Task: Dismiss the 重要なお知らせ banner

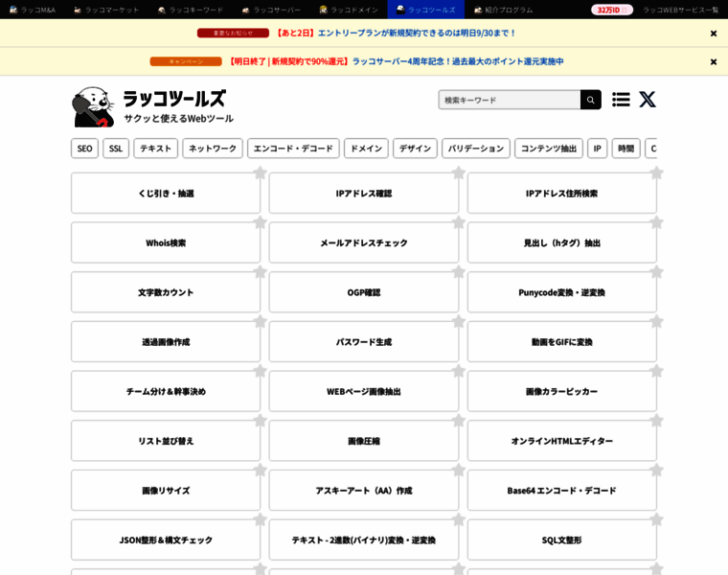Action: tap(714, 34)
